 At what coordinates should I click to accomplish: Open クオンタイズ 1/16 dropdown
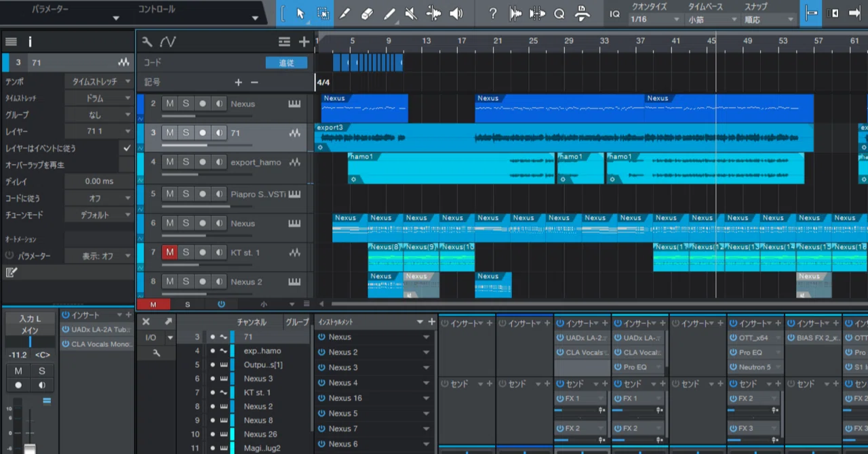(x=655, y=20)
